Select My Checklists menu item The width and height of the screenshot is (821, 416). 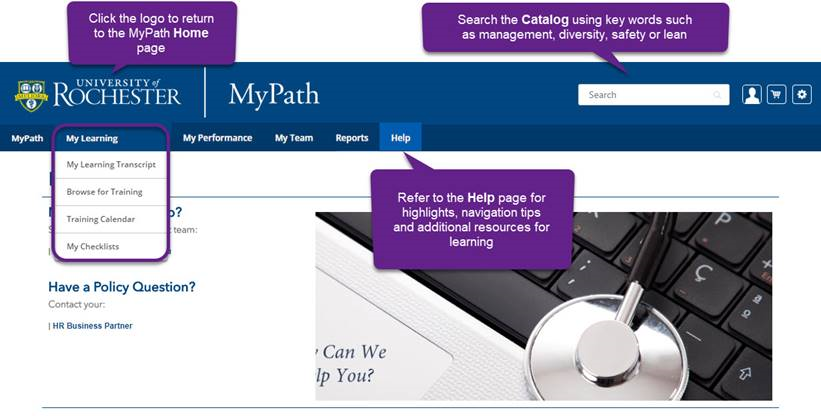(93, 246)
